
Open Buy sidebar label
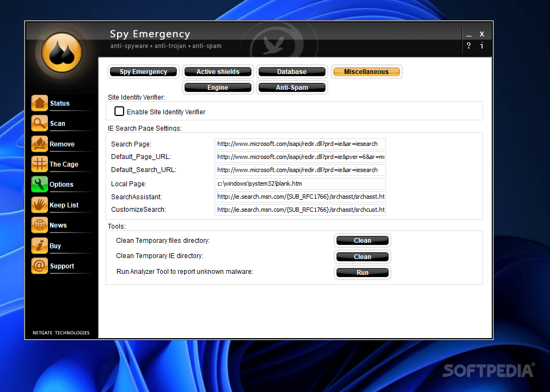(56, 246)
